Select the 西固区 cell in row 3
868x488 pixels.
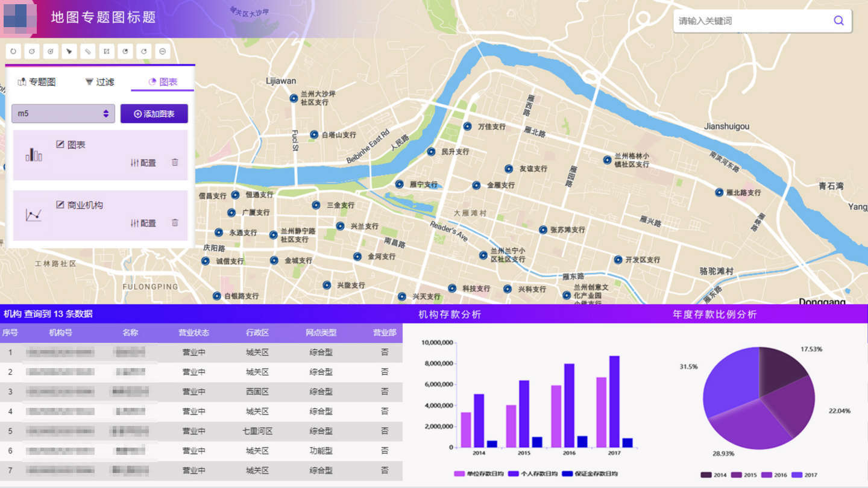[257, 392]
